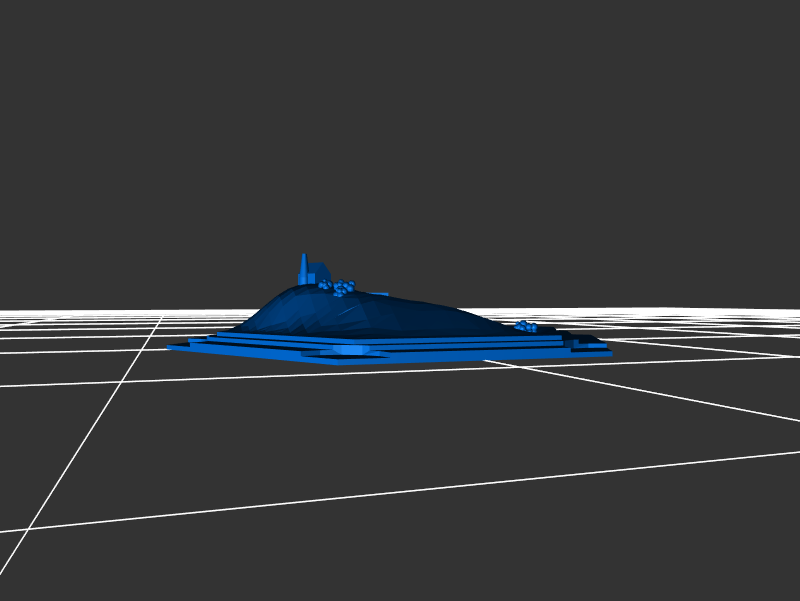Click the sphere cluster near the hilltop
This screenshot has width=800, height=601.
click(343, 288)
